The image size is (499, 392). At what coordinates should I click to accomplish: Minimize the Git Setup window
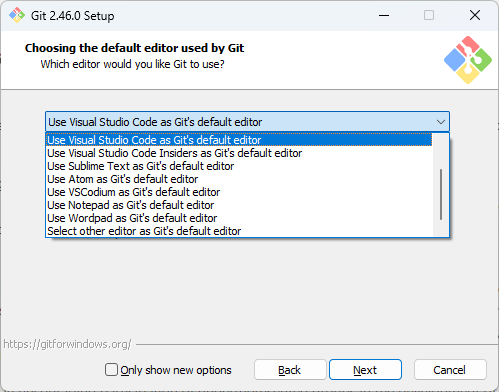pos(384,15)
